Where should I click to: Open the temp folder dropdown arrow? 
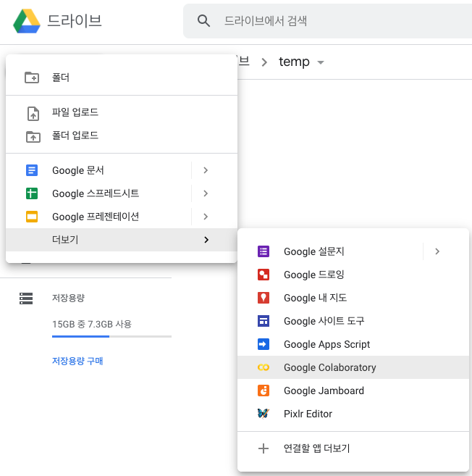[x=321, y=62]
